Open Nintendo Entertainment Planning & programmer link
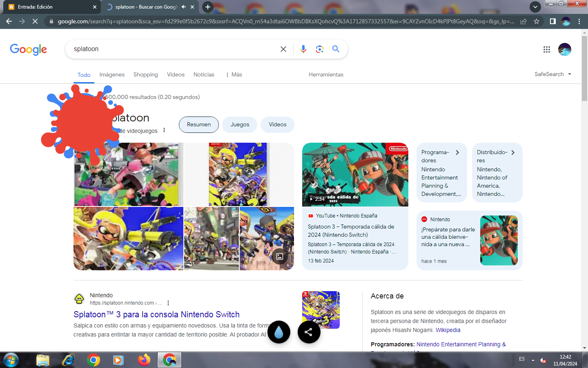The height and width of the screenshot is (368, 588). click(461, 344)
